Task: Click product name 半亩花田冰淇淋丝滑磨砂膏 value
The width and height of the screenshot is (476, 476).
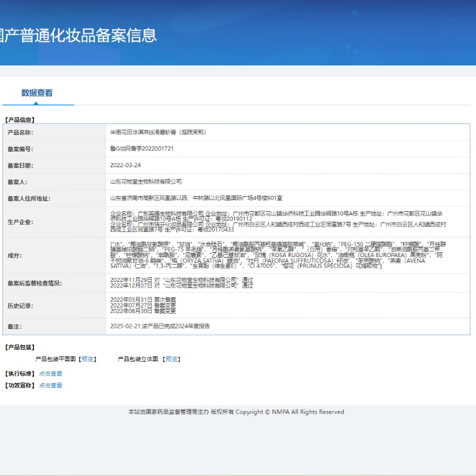Action: pos(158,132)
